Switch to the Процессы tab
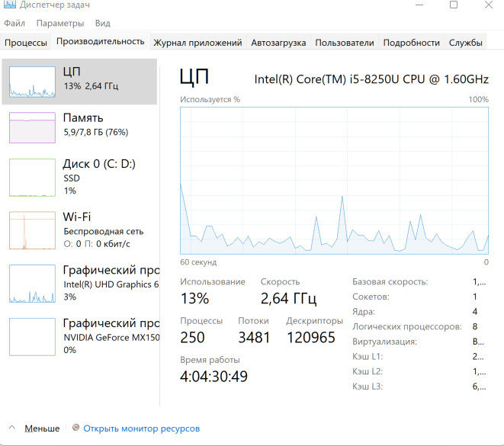This screenshot has height=446, width=504. [26, 43]
